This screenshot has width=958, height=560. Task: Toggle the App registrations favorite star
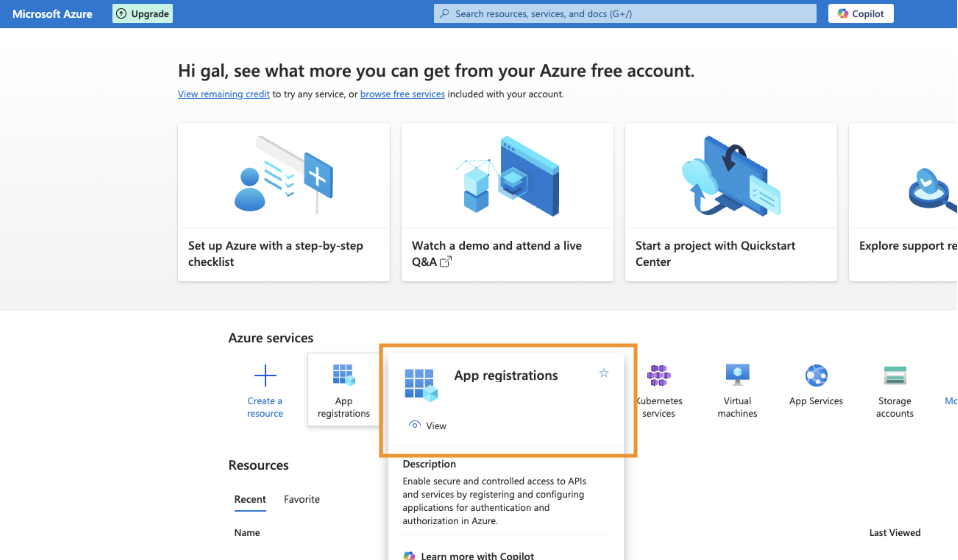[604, 374]
